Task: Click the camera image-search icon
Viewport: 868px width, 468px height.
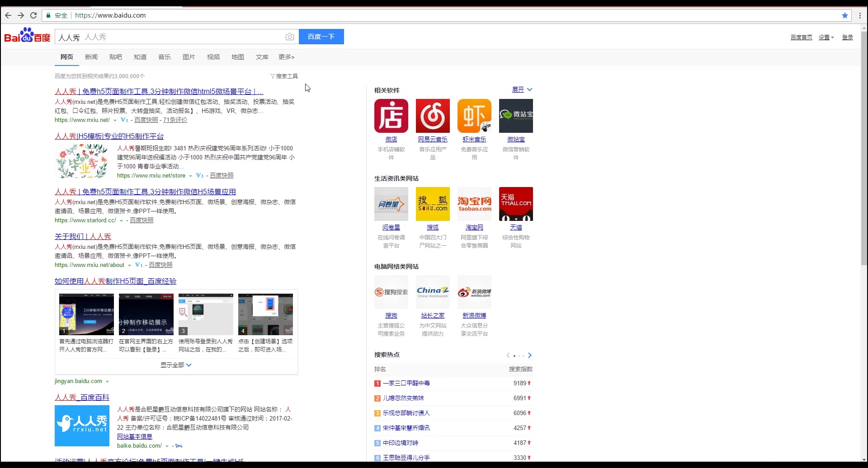Action: click(290, 37)
